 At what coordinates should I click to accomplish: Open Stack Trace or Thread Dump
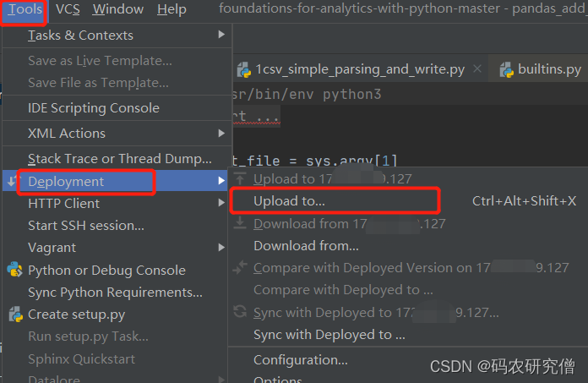coord(117,159)
